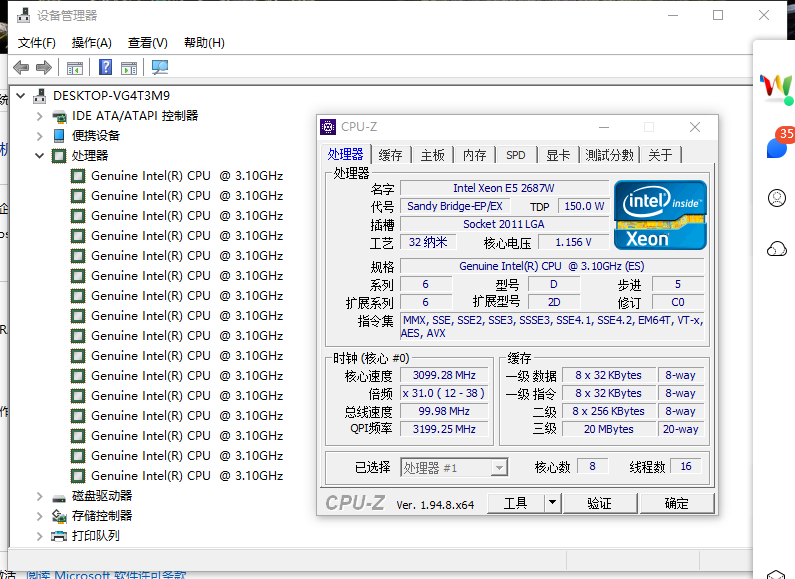Click the Socket 2011 LGA value
The width and height of the screenshot is (795, 579).
[504, 224]
